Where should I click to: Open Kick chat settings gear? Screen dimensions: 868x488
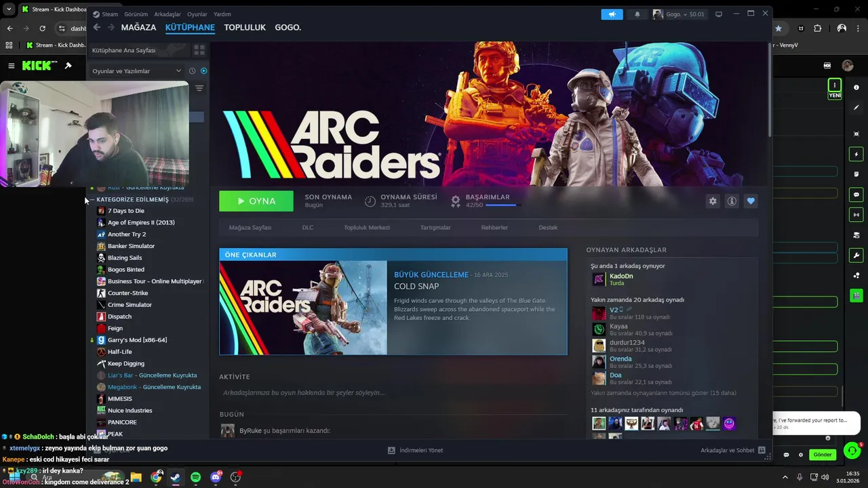pos(801,455)
